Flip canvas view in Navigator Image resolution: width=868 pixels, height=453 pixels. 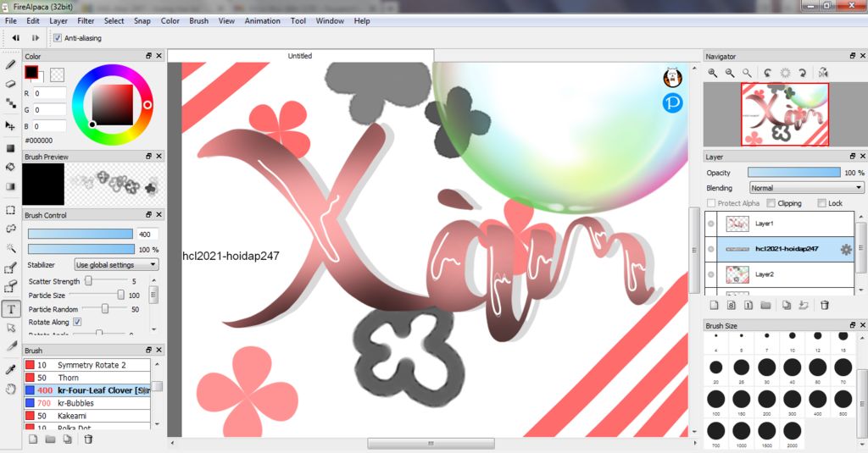[823, 73]
